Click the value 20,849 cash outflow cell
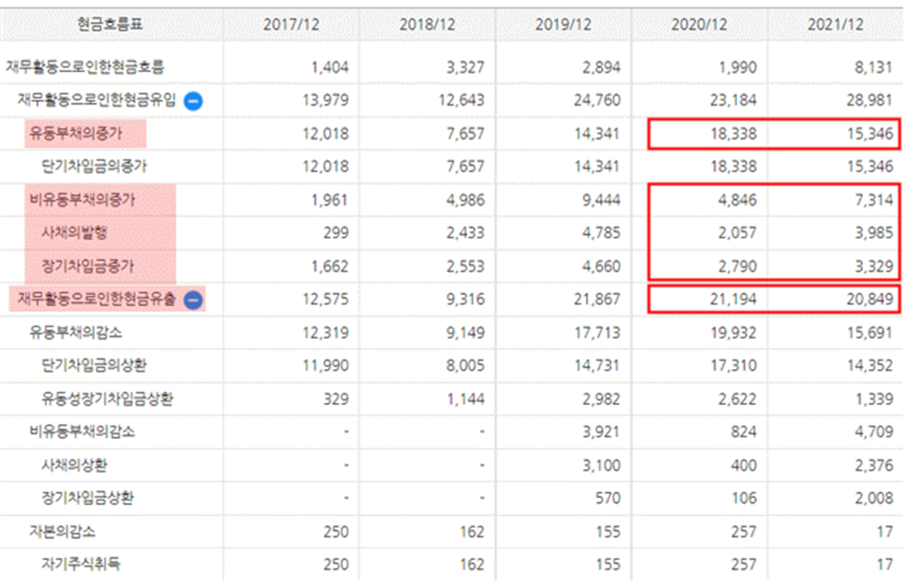This screenshot has height=588, width=906. point(870,299)
